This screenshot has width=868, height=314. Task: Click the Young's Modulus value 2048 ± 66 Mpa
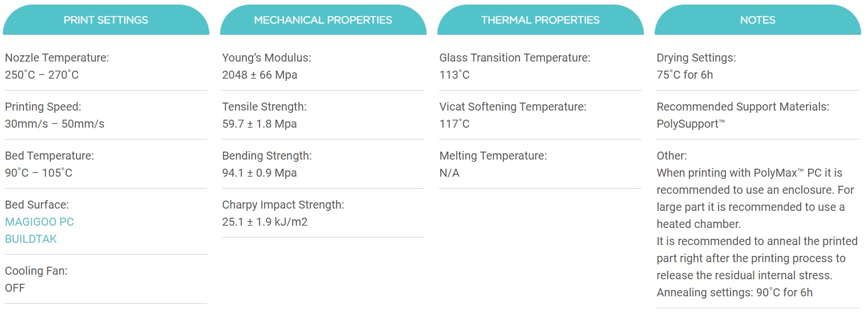pos(259,75)
